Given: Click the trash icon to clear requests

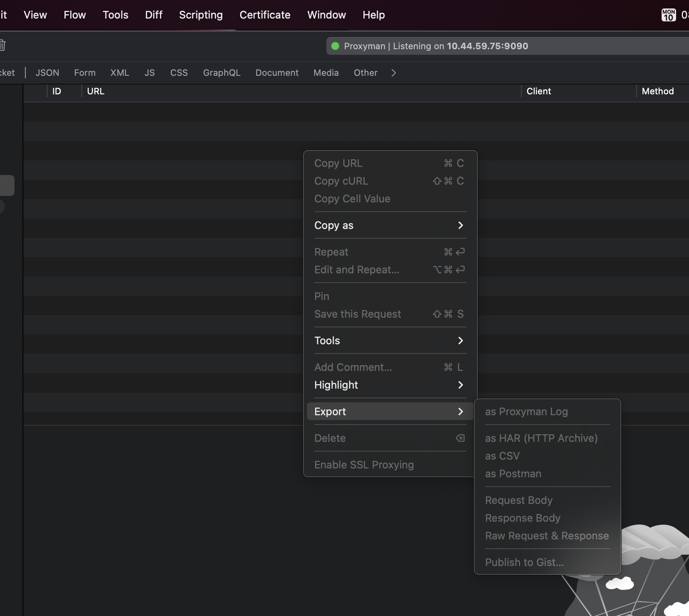Looking at the screenshot, I should (x=3, y=45).
